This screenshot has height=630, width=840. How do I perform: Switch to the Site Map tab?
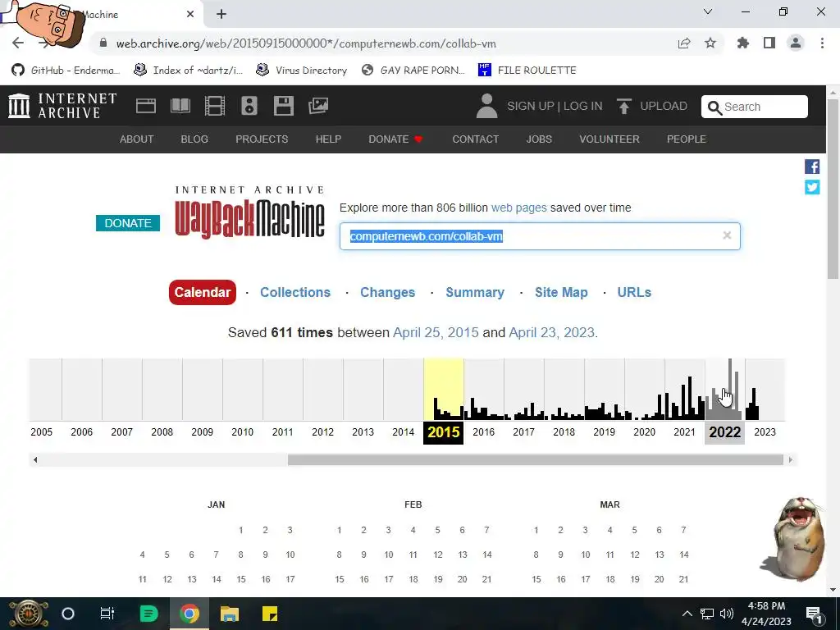click(x=561, y=293)
